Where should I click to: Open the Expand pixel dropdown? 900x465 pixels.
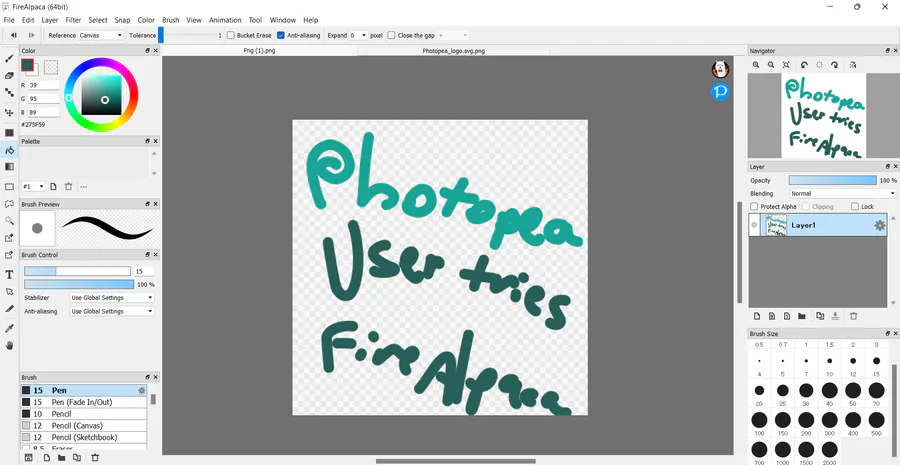[358, 35]
